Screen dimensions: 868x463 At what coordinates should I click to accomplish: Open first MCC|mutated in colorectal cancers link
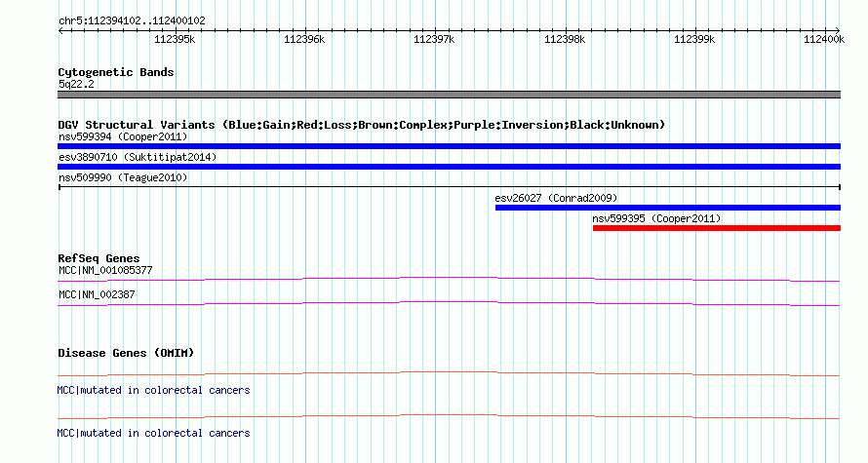(153, 390)
